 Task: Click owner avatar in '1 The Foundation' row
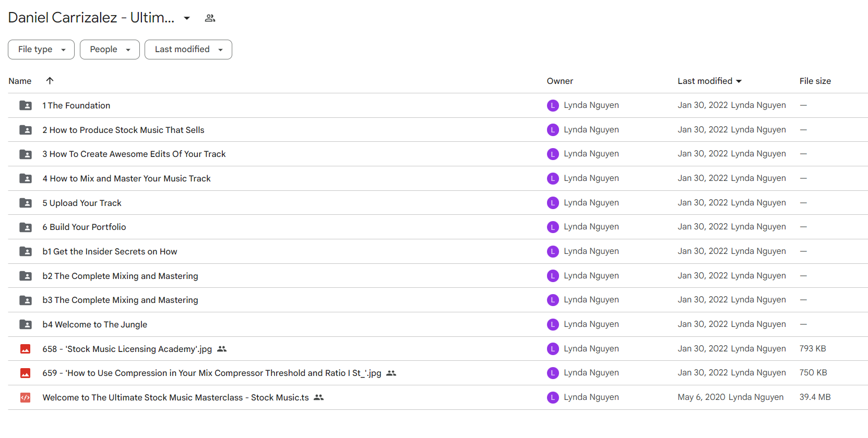coord(553,105)
